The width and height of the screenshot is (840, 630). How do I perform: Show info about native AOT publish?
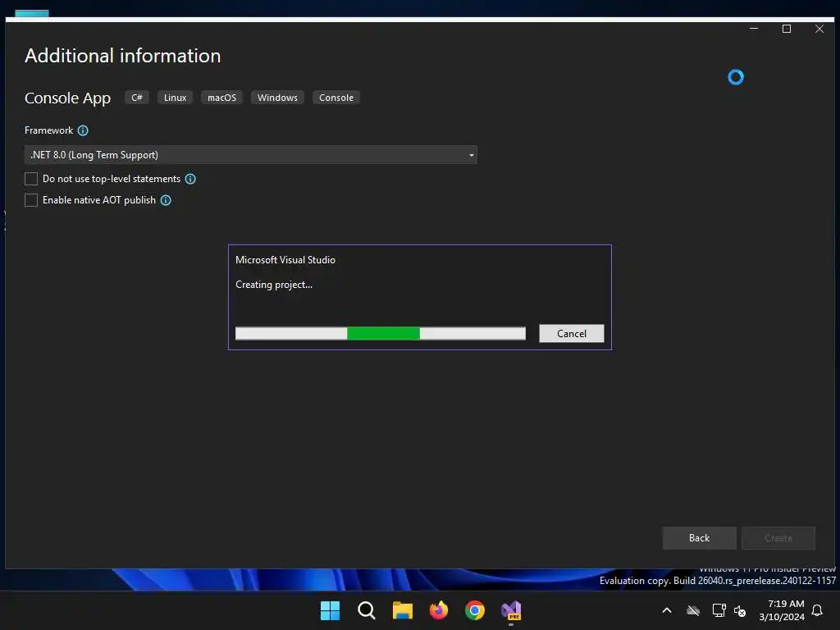click(x=166, y=200)
